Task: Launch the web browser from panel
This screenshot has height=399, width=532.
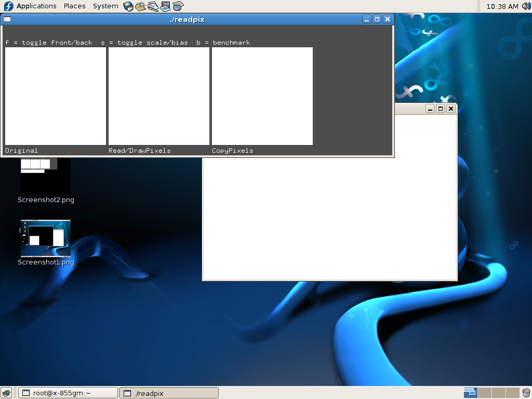Action: 128,6
